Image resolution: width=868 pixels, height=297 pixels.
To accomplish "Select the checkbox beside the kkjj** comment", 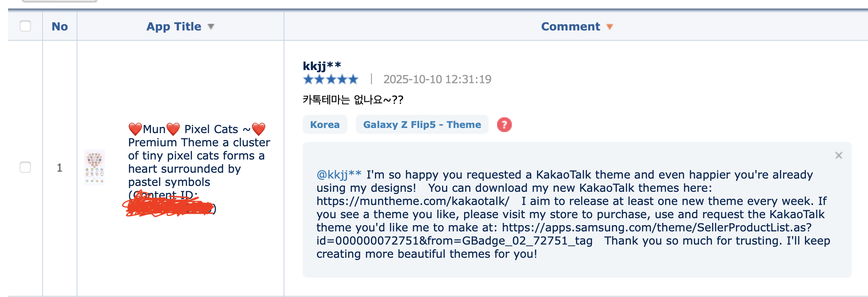I will 25,168.
